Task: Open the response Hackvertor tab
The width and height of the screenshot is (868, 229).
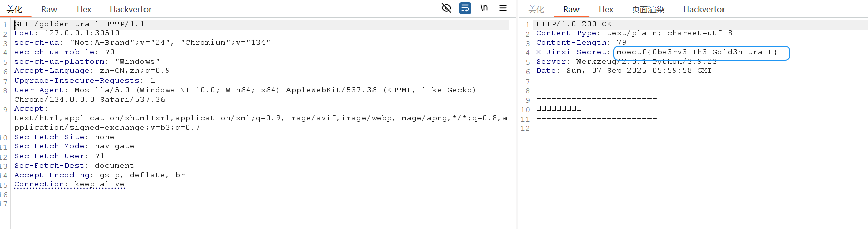Action: pyautogui.click(x=704, y=9)
